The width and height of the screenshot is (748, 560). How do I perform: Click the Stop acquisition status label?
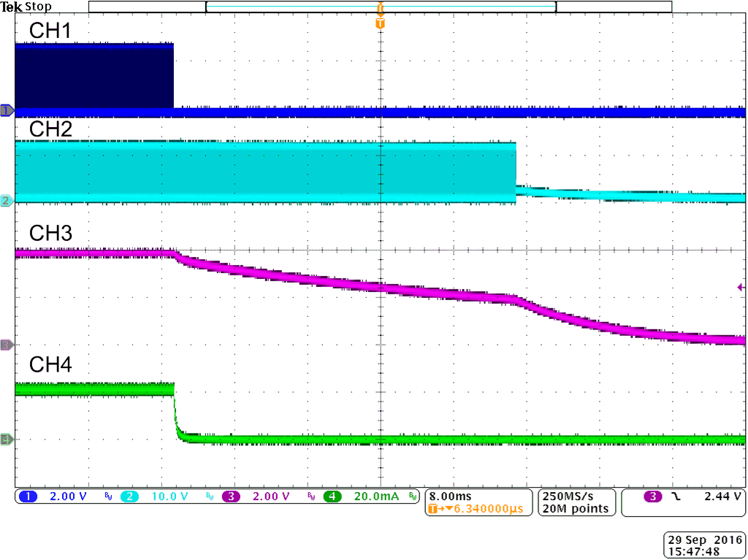(37, 6)
